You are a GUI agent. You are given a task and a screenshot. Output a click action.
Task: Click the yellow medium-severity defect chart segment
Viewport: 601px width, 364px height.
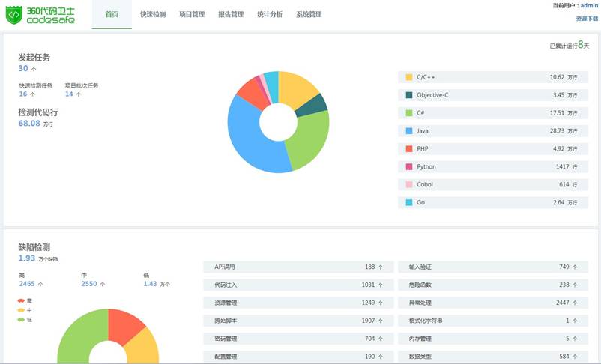pyautogui.click(x=142, y=347)
